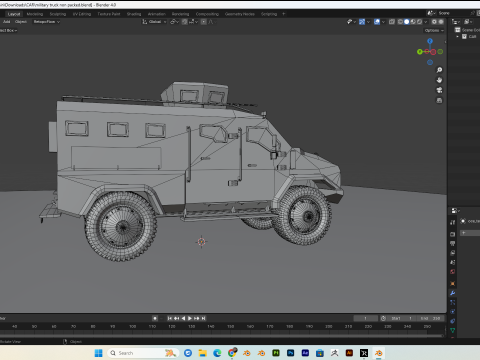
Task: Click the green Y axis gizmo handle
Action: (420, 52)
